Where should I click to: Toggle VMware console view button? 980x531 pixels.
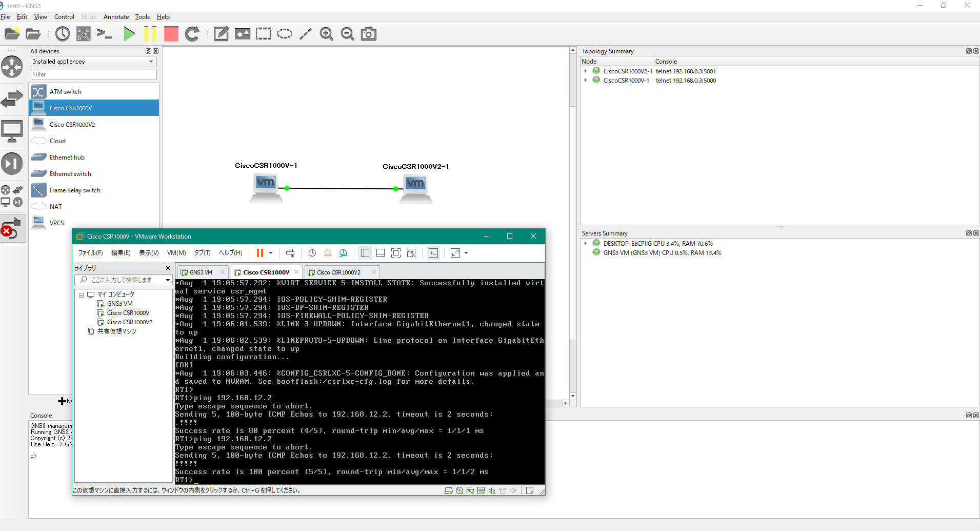[x=433, y=253]
